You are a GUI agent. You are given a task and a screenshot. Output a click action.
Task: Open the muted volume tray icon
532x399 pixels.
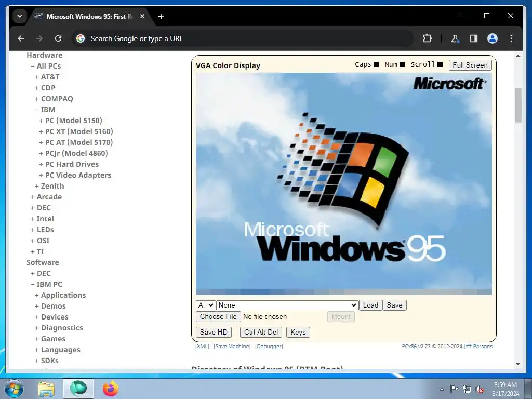pos(480,389)
